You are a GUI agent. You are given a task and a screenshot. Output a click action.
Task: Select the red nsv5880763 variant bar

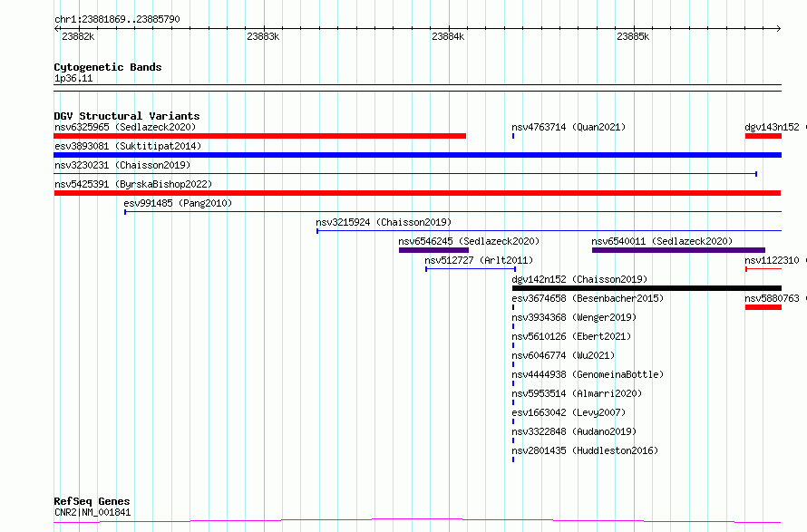[763, 307]
